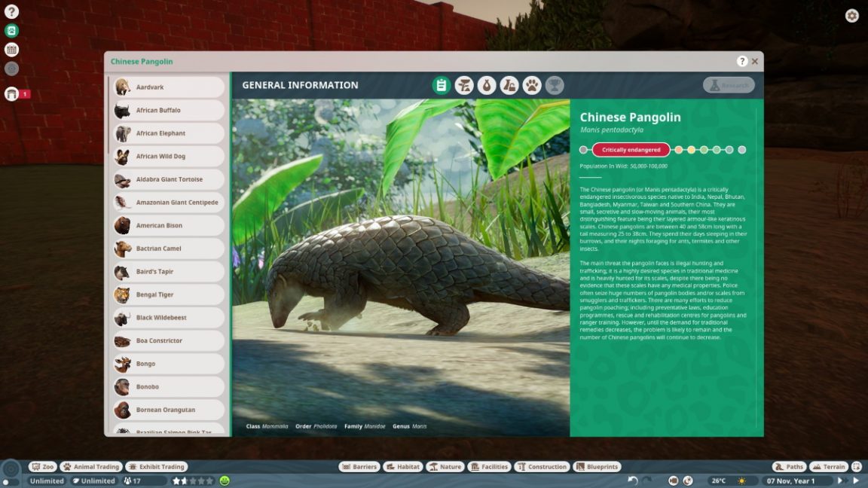
Task: Select African Elephant in the animal list
Action: click(x=168, y=133)
